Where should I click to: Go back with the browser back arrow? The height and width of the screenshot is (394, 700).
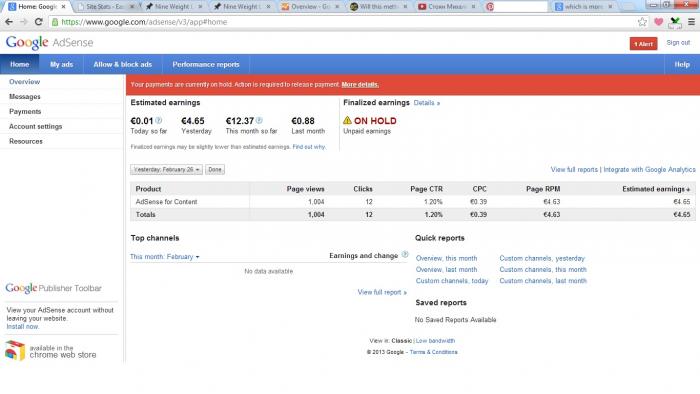(9, 22)
